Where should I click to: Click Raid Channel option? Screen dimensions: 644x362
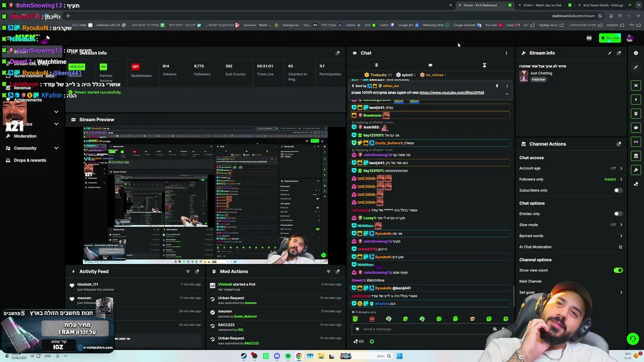530,282
